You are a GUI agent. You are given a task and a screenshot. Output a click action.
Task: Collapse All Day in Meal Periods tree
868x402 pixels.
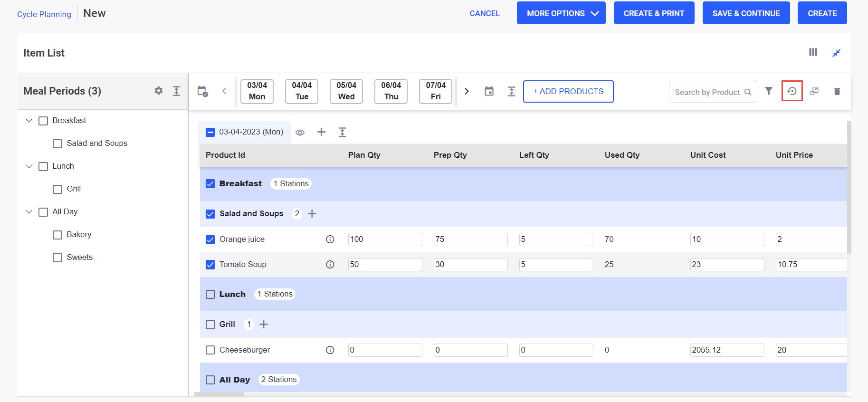click(x=29, y=212)
